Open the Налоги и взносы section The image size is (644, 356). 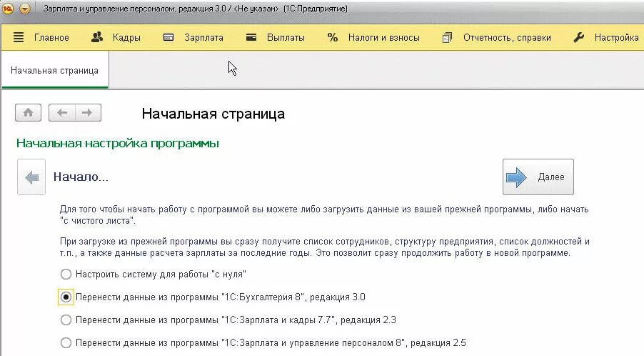384,37
